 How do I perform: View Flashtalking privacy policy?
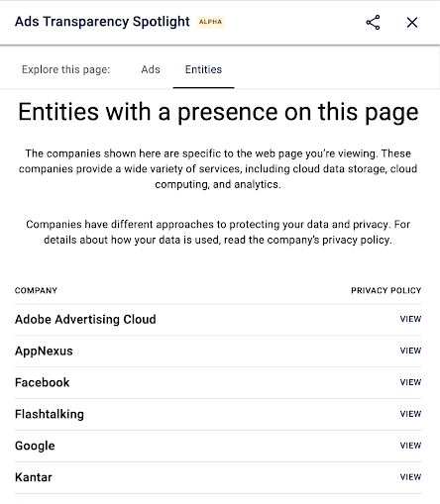point(410,414)
